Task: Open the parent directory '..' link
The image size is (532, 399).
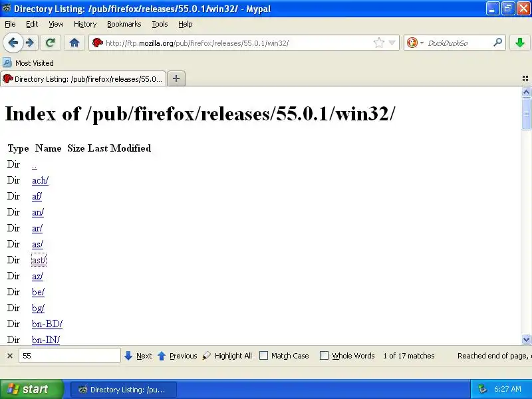Action: 35,165
